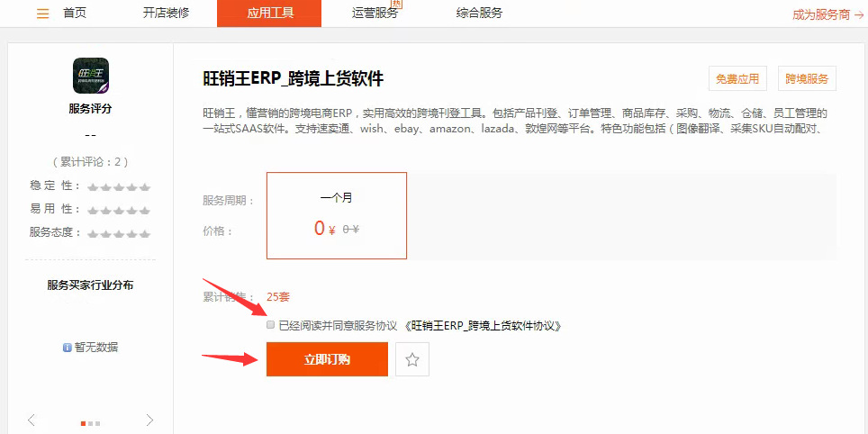
Task: Click the 立即订购 button
Action: (x=327, y=359)
